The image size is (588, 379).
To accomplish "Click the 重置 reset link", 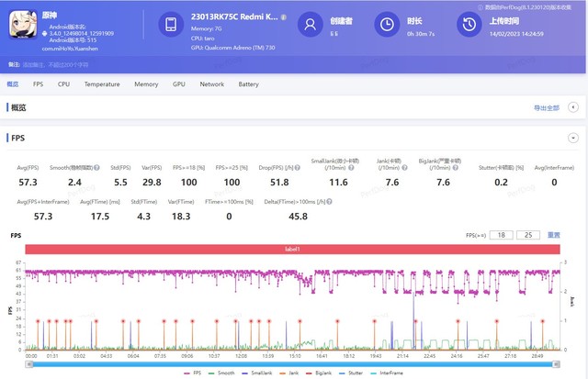I will click(x=554, y=235).
